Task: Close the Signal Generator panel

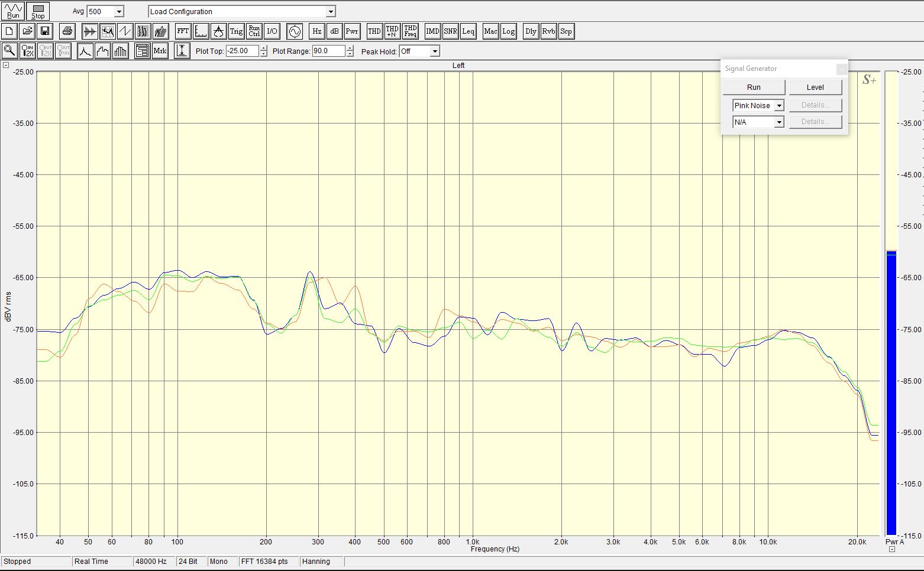Action: pos(842,69)
